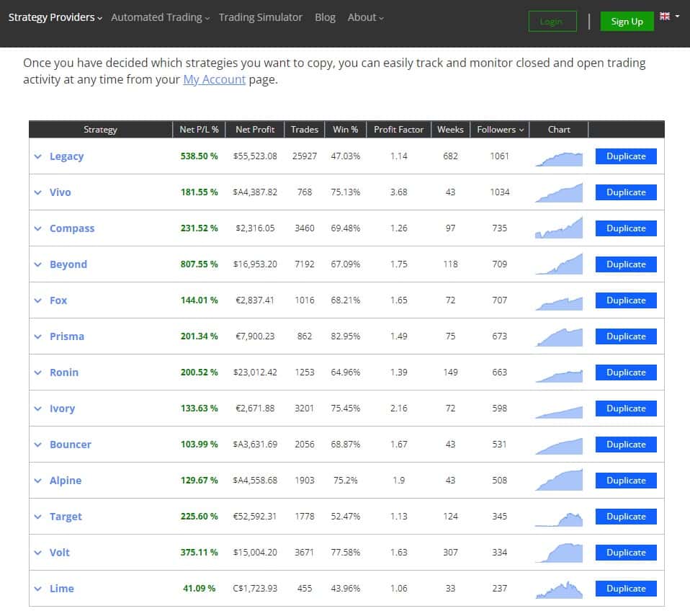
Task: Open the Lime strategy chart thumbnail
Action: [559, 589]
